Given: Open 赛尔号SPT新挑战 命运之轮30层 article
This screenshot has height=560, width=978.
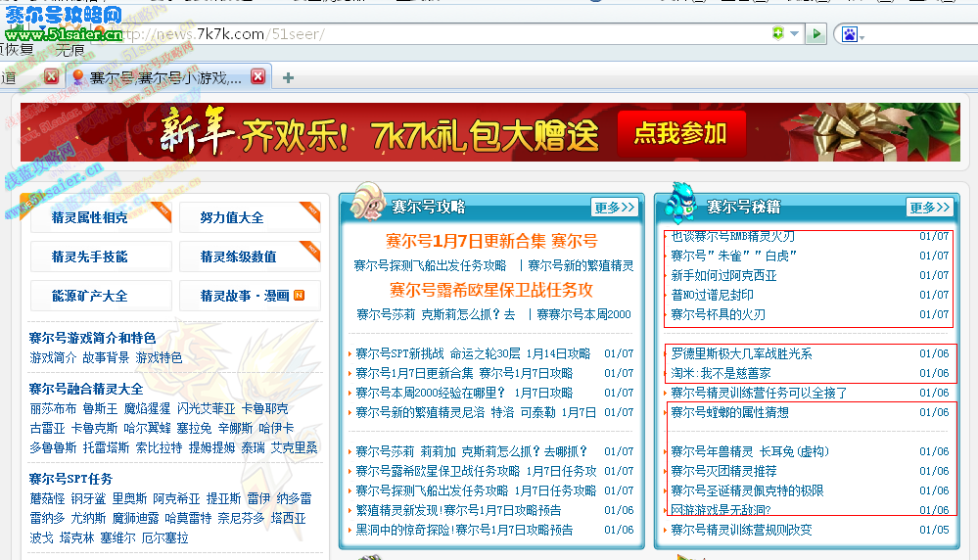Looking at the screenshot, I should (x=473, y=353).
